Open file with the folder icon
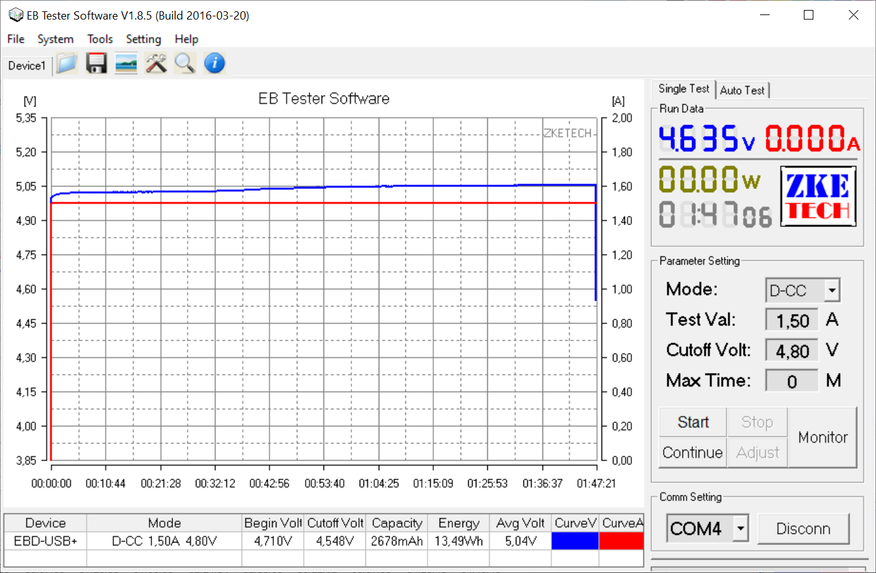This screenshot has width=876, height=573. pos(66,64)
